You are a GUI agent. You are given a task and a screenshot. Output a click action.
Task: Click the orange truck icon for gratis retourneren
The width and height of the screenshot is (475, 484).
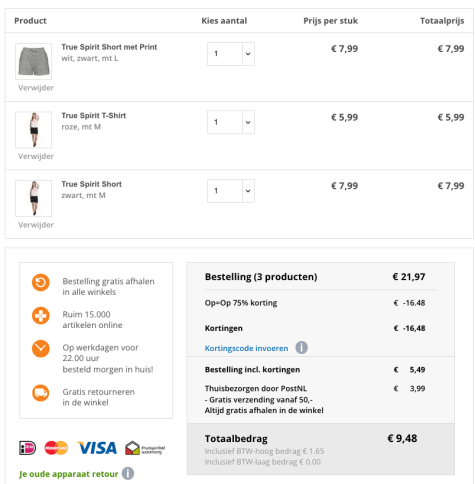point(41,393)
